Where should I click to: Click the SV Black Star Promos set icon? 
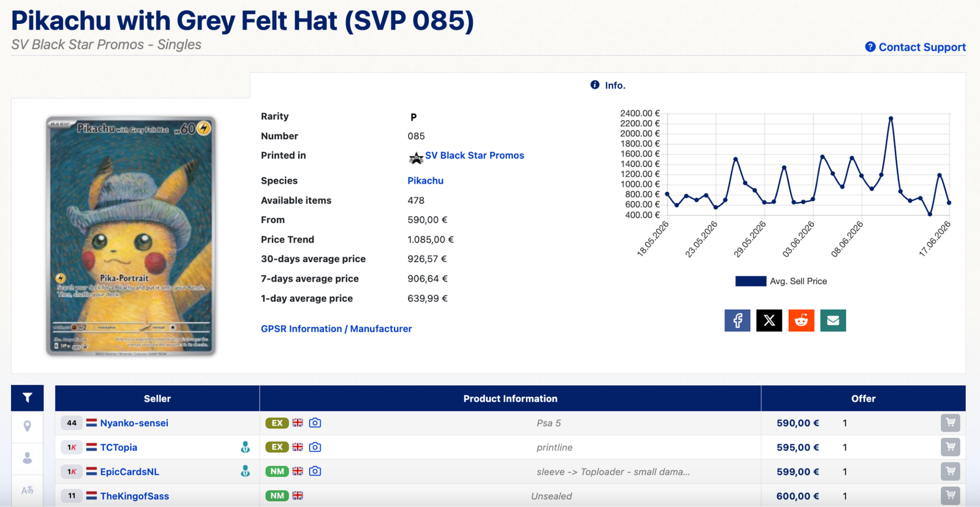tap(416, 158)
